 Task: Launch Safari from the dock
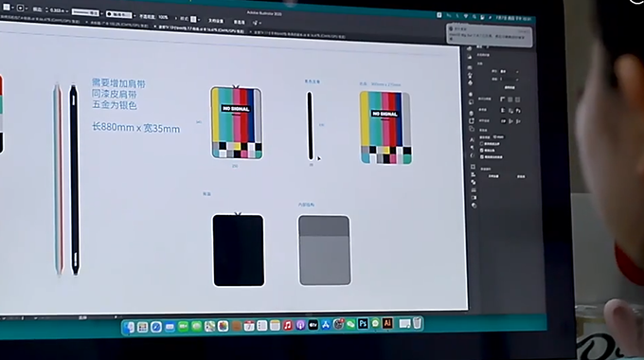coord(155,327)
